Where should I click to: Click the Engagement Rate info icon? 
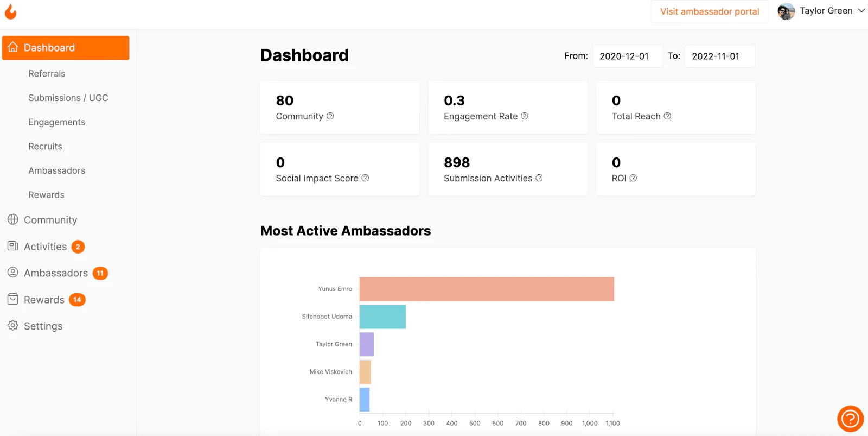pos(525,116)
